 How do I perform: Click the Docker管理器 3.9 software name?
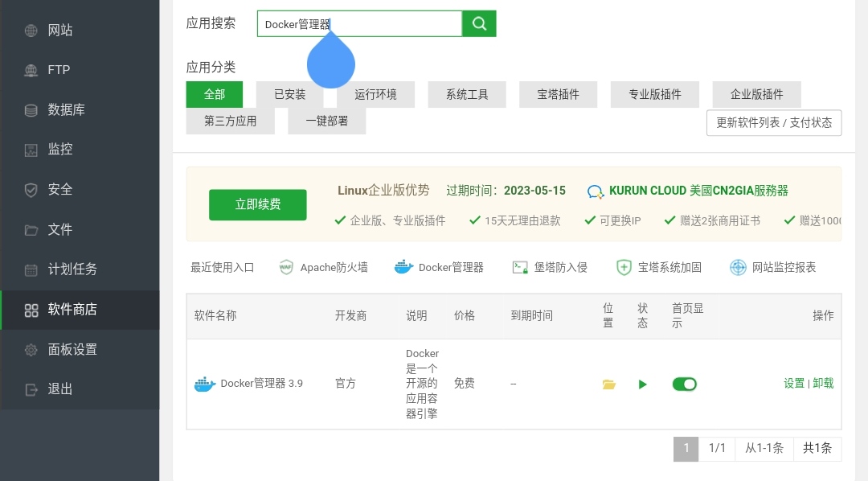(262, 384)
